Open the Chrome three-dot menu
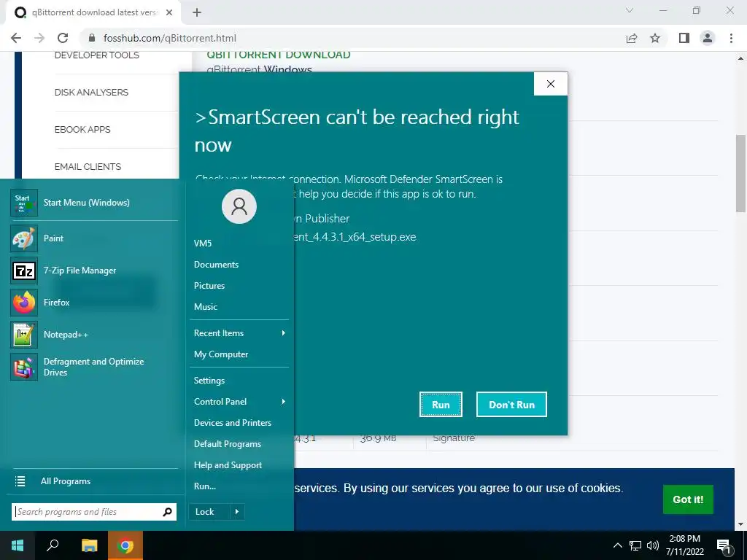Screen dimensions: 747x560 (731, 38)
